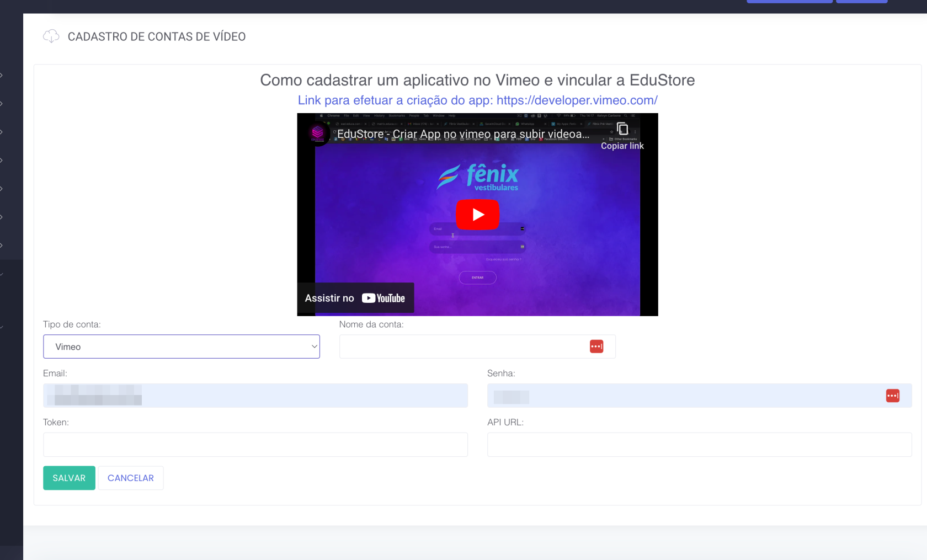Collapse the bottommost down-chevron in sidebar
This screenshot has width=927, height=560.
point(2,327)
